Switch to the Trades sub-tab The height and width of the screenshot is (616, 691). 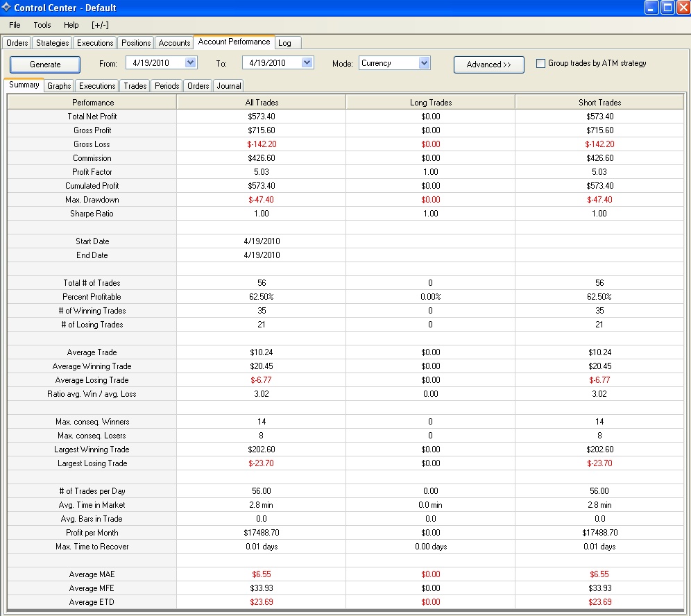click(135, 86)
